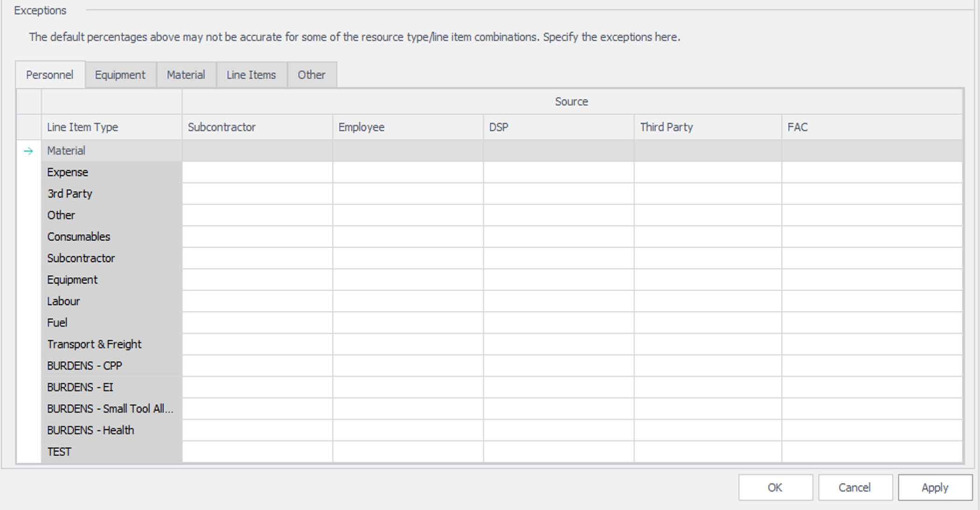The width and height of the screenshot is (980, 510).
Task: Click the Personnel tab
Action: coord(49,75)
